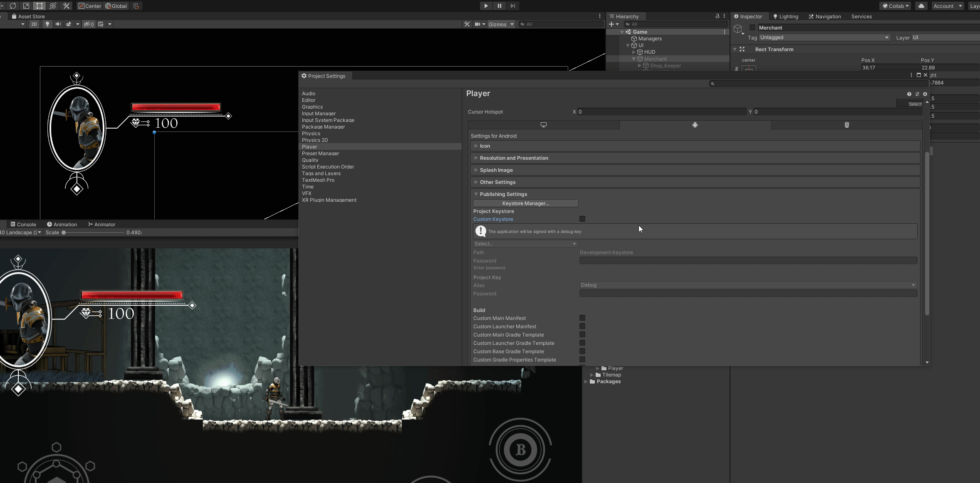Open the Account dropdown
Image resolution: width=980 pixels, height=483 pixels.
point(948,6)
